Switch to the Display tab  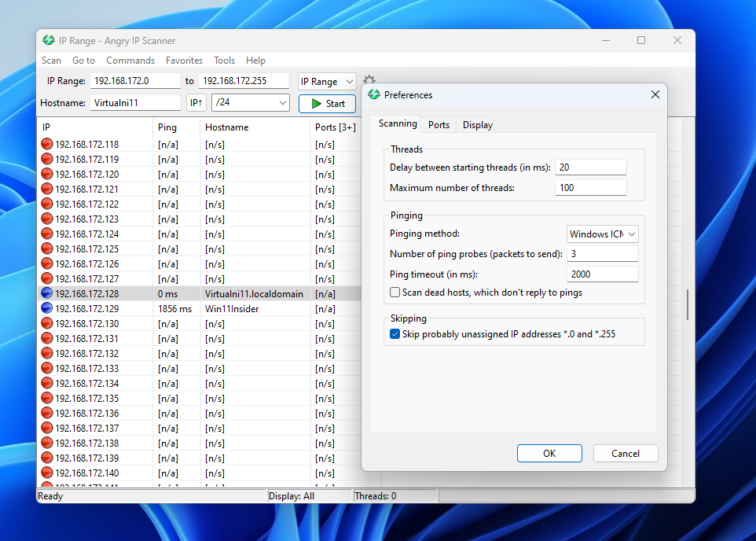[x=477, y=124]
